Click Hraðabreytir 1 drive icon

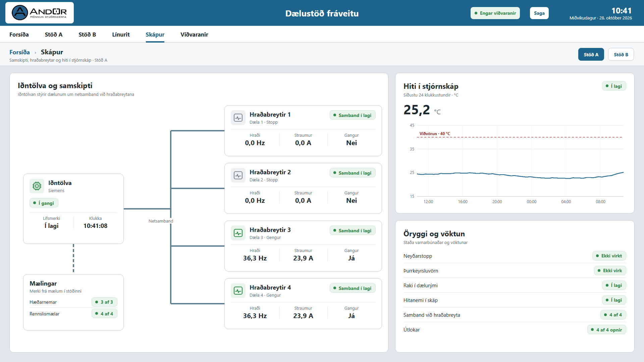click(238, 118)
